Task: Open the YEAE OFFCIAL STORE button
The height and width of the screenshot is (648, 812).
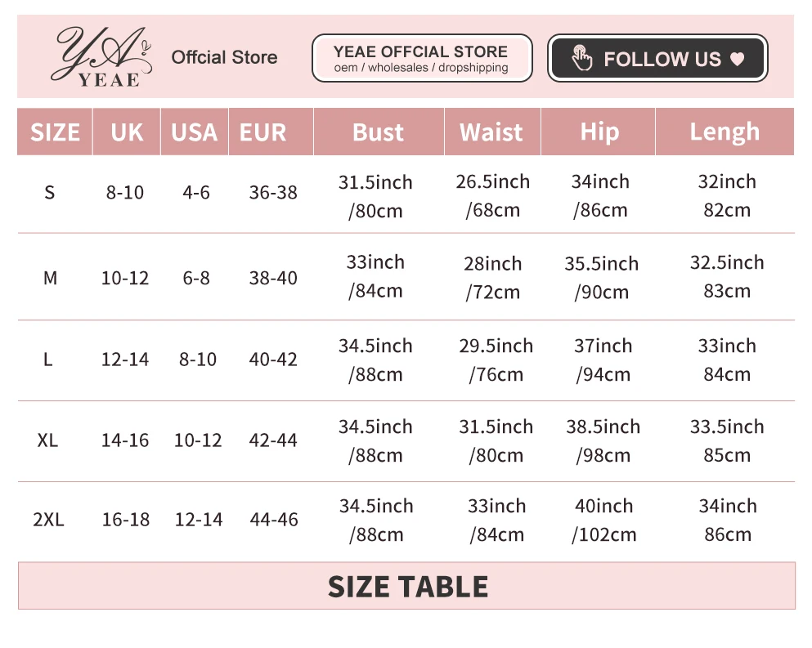Action: tap(421, 58)
